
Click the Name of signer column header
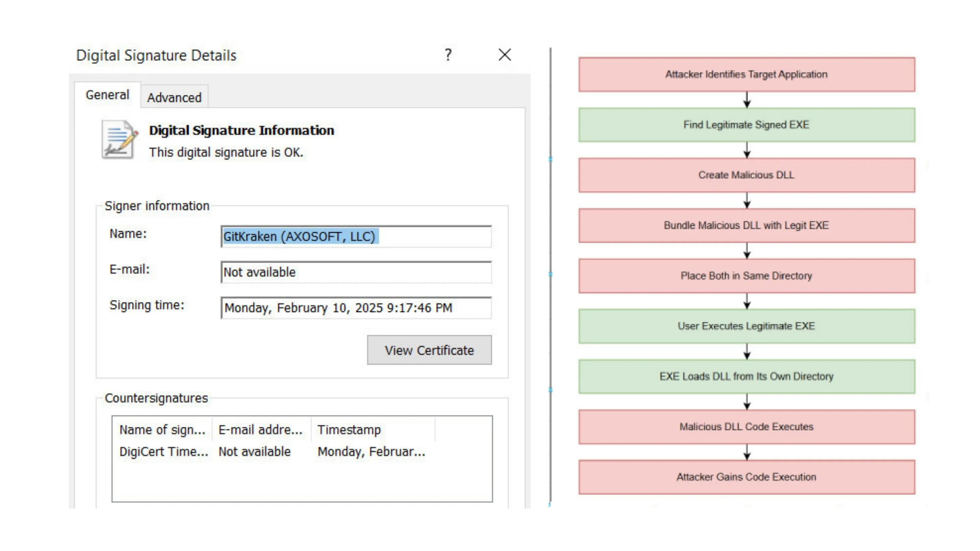[x=162, y=430]
